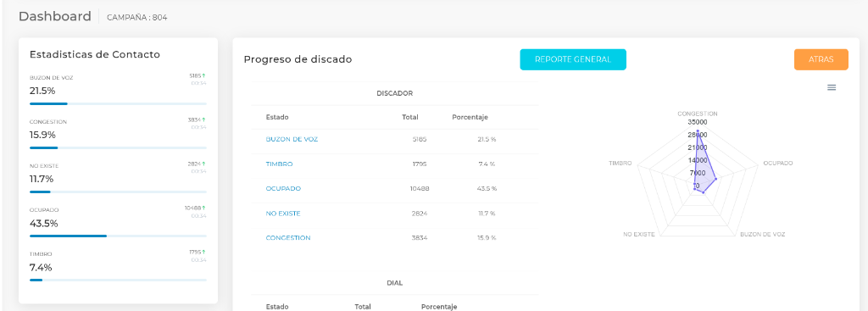Click the green up arrow beside 2824
Viewport: 868px width, 311px height.
pyautogui.click(x=203, y=164)
